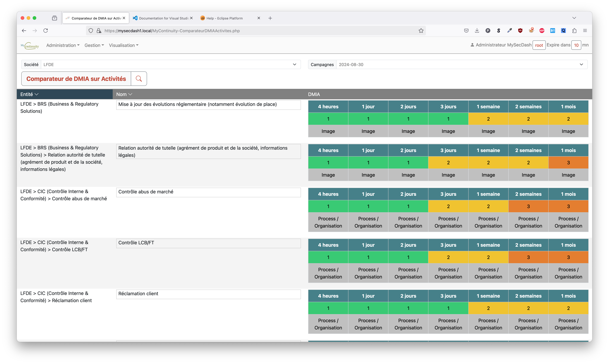The image size is (609, 364).
Task: Click the blue B extension icon
Action: click(x=553, y=31)
